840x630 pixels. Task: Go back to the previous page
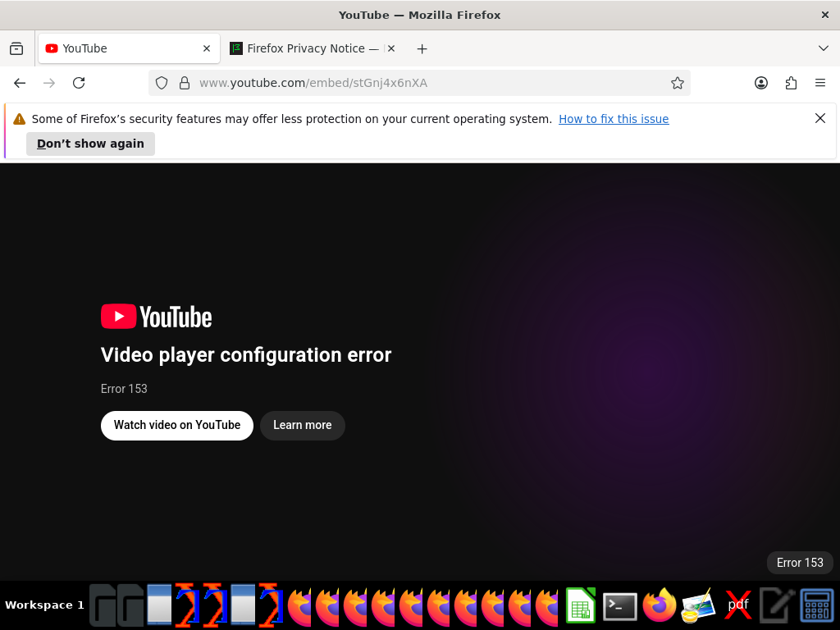point(20,83)
